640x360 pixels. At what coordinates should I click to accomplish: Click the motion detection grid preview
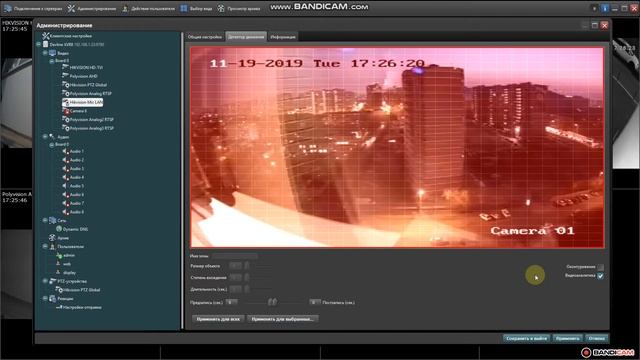pyautogui.click(x=397, y=147)
